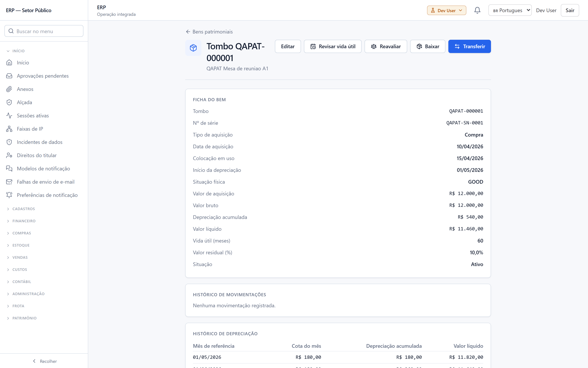
Task: Open the Dev User role dropdown
Action: tap(446, 10)
